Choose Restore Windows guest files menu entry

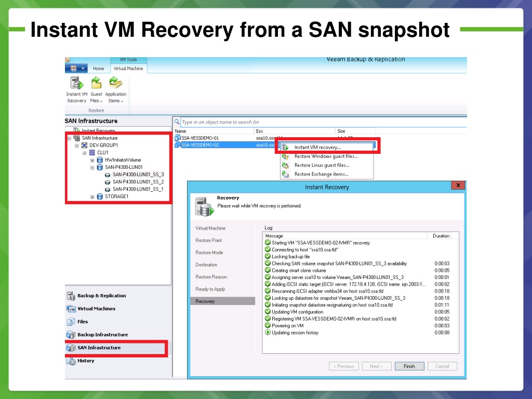pyautogui.click(x=326, y=156)
